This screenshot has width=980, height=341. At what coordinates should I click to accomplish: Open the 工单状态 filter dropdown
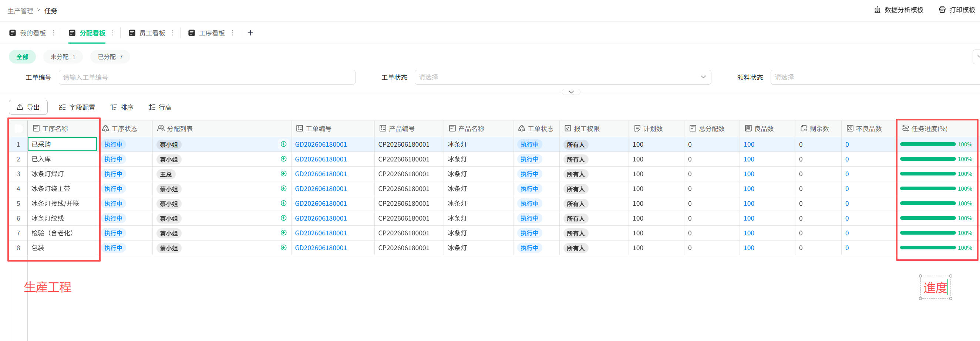pyautogui.click(x=563, y=77)
